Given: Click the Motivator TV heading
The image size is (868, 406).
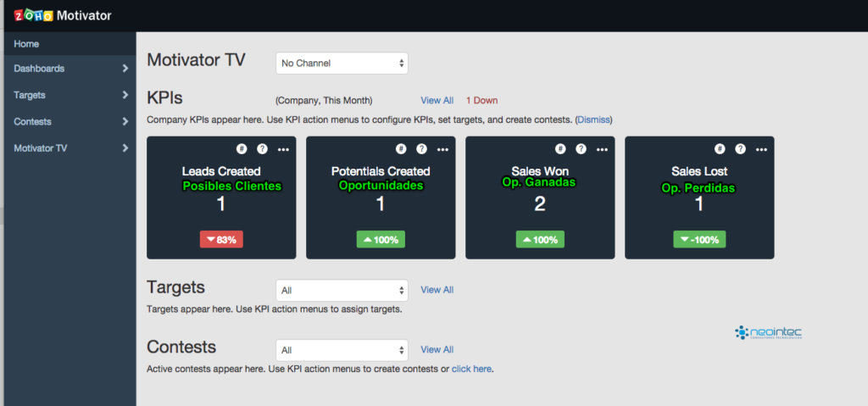Looking at the screenshot, I should click(196, 60).
